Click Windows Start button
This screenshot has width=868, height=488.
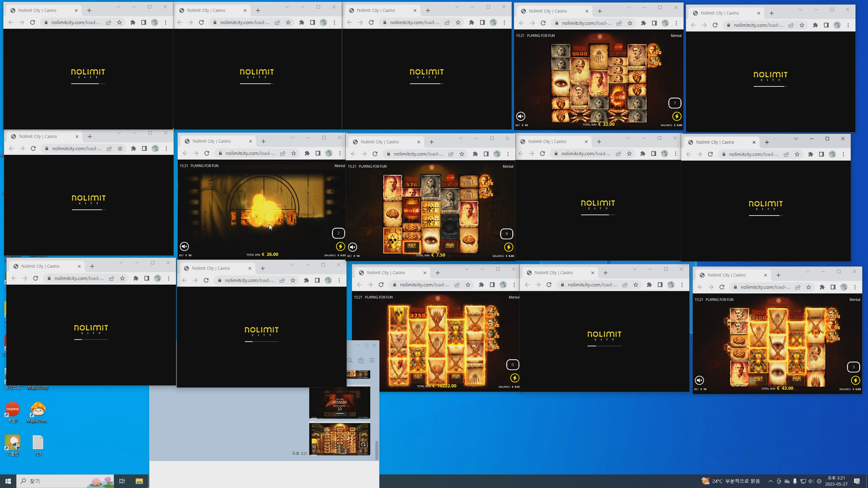tap(8, 481)
